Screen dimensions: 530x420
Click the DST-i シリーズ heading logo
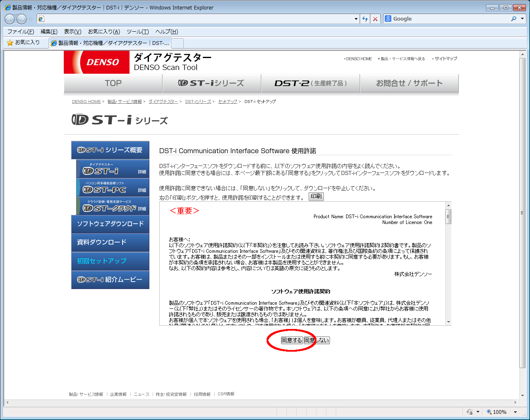coord(120,120)
